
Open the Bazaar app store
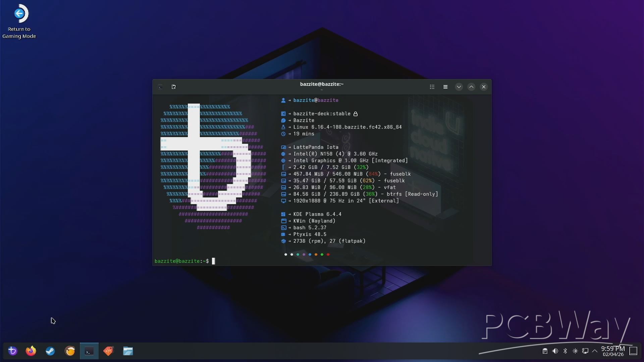tap(108, 351)
